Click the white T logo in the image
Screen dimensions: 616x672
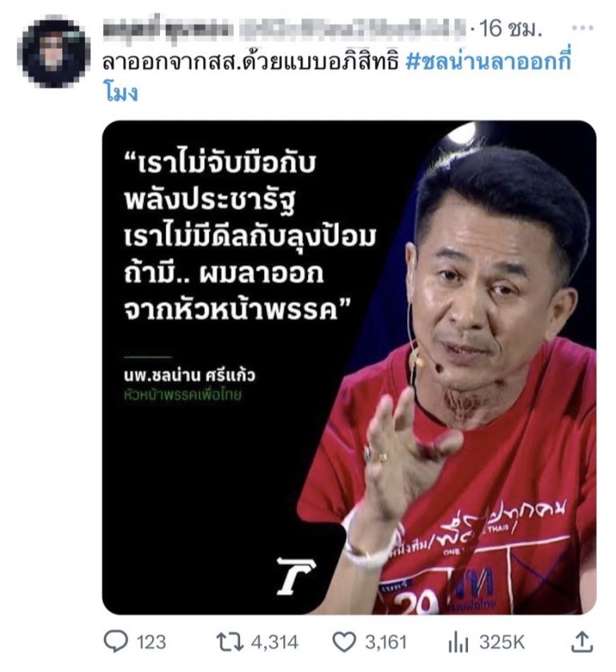click(x=296, y=576)
